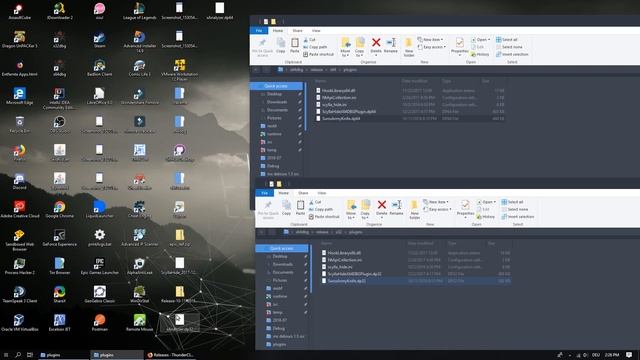This screenshot has height=360, width=640.
Task: Switch to Share tab in x32 window
Action: point(303,193)
